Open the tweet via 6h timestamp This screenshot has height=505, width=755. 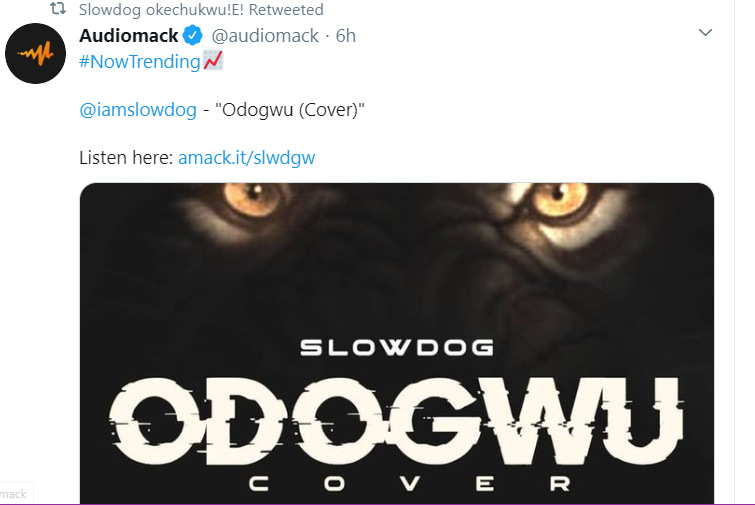coord(345,36)
